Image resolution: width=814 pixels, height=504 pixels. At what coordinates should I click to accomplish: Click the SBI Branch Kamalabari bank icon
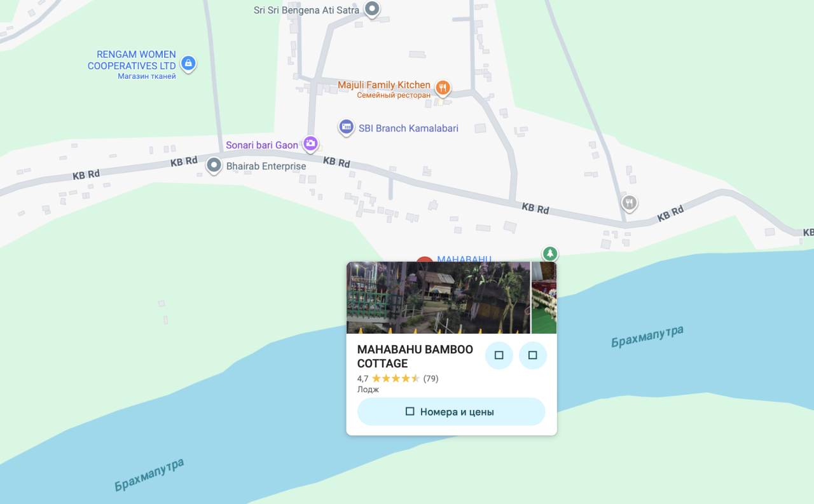coord(346,127)
